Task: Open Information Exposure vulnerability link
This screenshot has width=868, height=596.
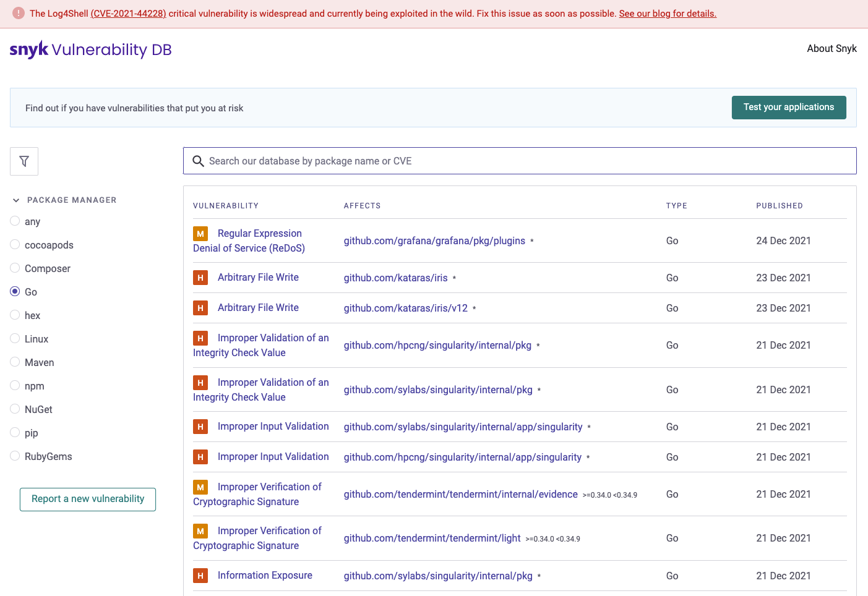Action: pyautogui.click(x=265, y=576)
